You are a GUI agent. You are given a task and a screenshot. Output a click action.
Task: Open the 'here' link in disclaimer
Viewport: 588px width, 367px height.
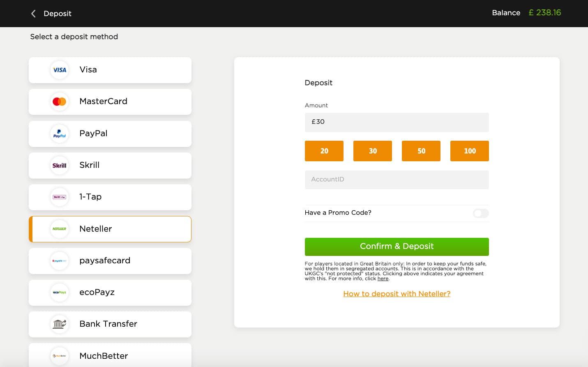click(x=383, y=279)
